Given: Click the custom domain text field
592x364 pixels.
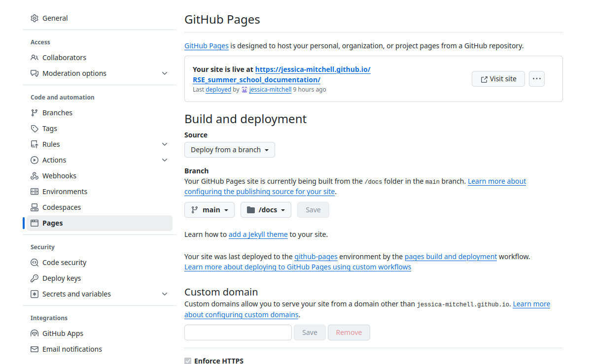Looking at the screenshot, I should click(238, 332).
